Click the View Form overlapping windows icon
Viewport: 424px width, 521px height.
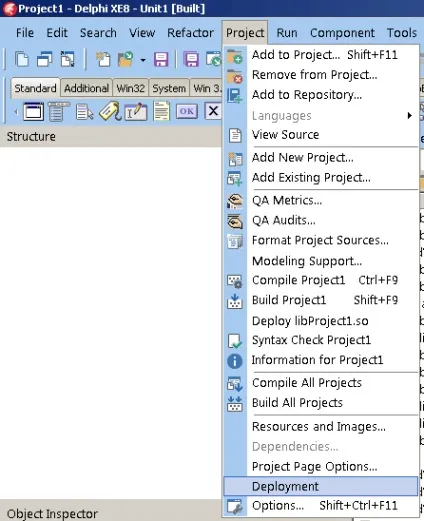pyautogui.click(x=44, y=59)
